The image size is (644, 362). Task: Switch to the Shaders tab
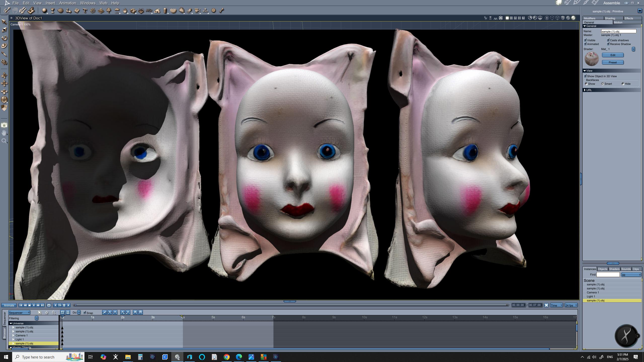coord(614,269)
